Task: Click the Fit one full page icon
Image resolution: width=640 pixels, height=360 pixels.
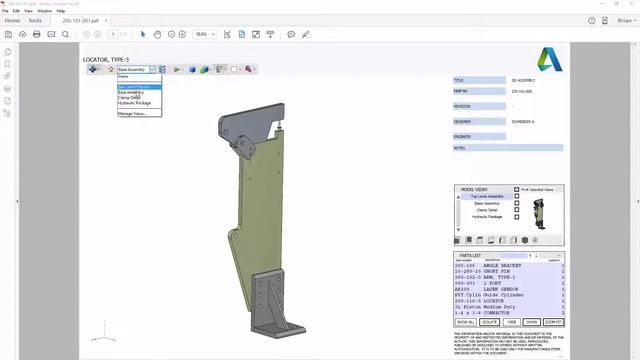Action: pyautogui.click(x=242, y=35)
